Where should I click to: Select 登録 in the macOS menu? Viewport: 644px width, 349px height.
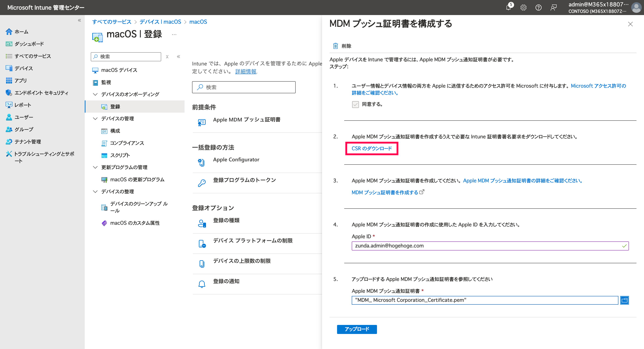[x=135, y=107]
